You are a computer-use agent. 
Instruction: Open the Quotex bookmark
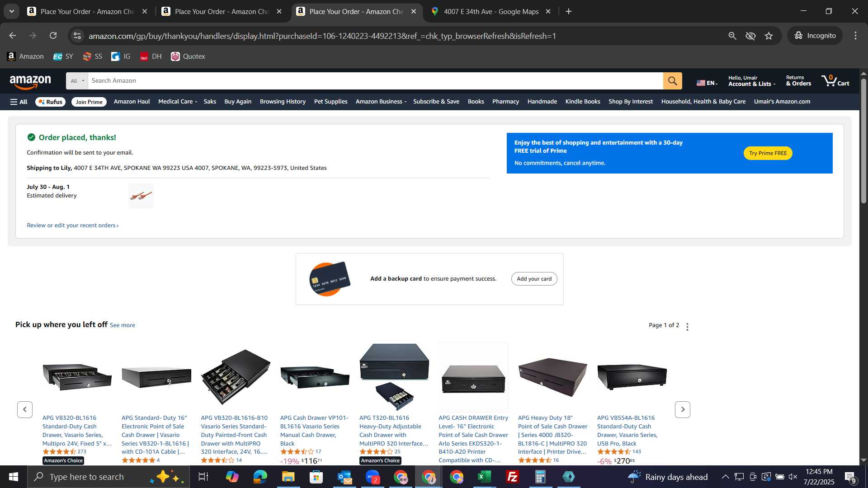[x=188, y=56]
